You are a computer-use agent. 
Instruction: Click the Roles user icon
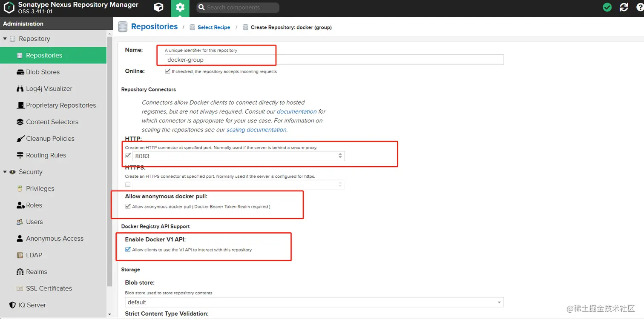(x=20, y=205)
